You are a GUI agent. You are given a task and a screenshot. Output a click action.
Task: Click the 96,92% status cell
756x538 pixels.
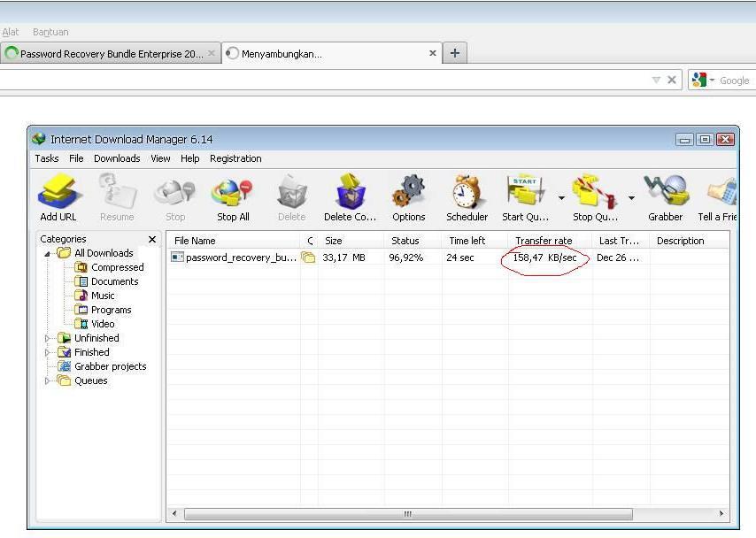[406, 257]
